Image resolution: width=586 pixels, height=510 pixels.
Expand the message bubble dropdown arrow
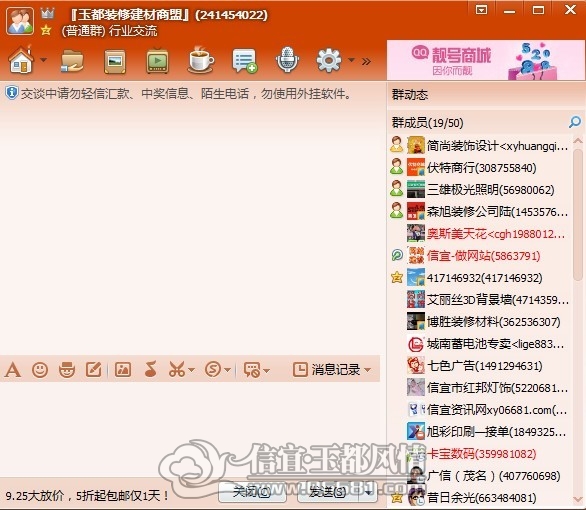tap(266, 370)
